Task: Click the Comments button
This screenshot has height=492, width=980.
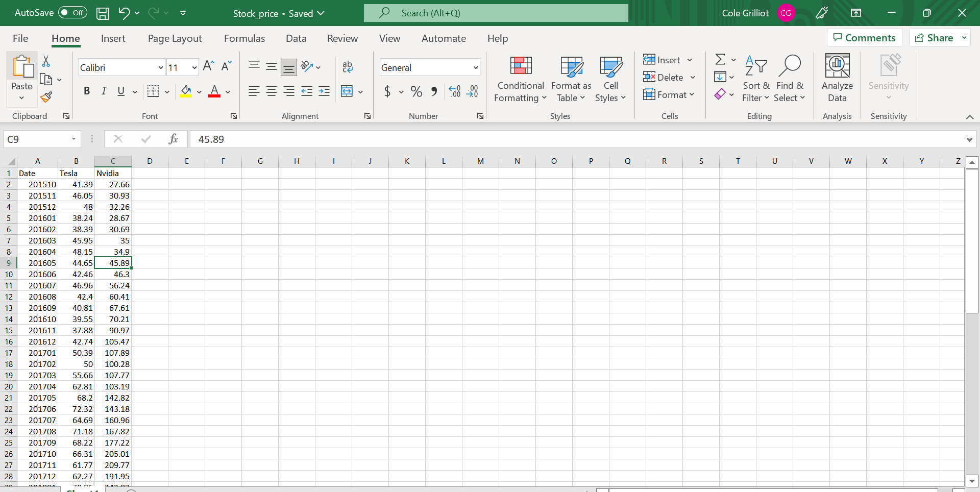Action: tap(864, 38)
